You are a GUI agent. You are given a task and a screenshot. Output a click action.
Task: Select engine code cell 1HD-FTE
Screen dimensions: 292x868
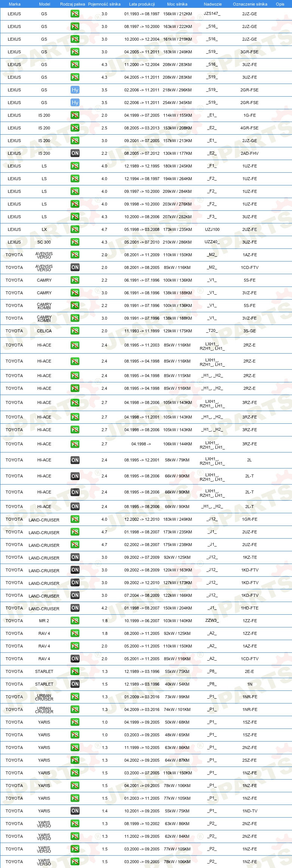click(x=249, y=608)
